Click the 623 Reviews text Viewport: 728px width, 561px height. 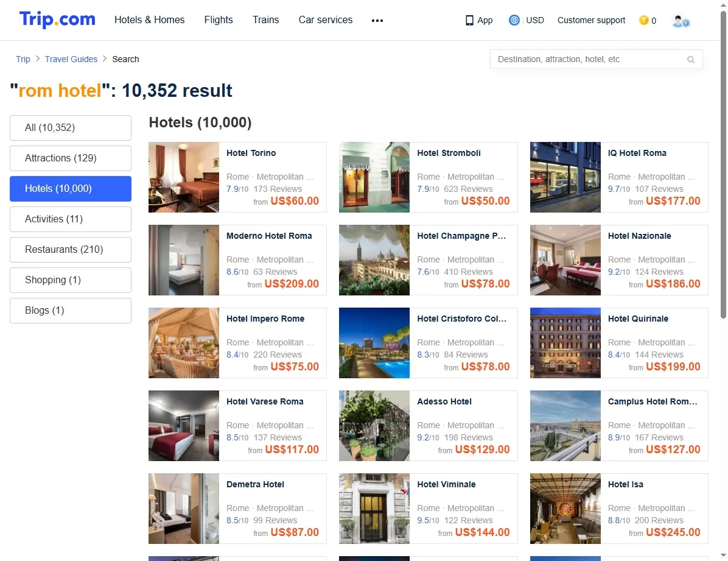pos(469,189)
